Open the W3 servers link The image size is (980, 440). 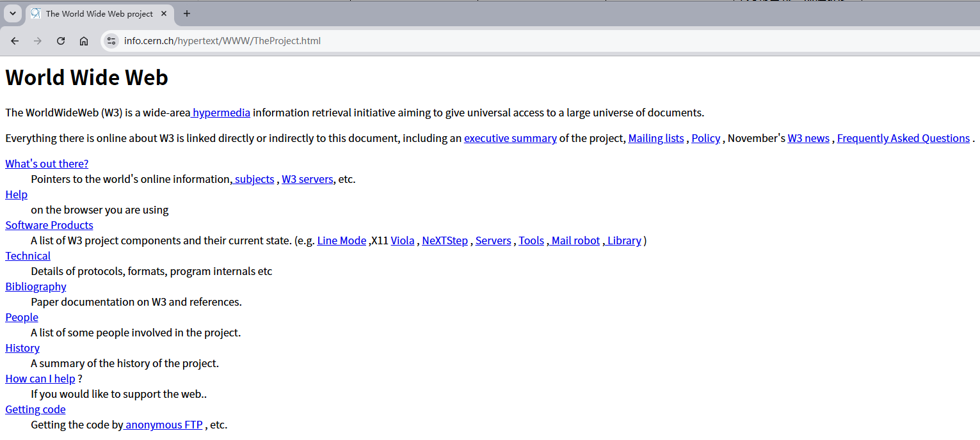[x=307, y=179]
